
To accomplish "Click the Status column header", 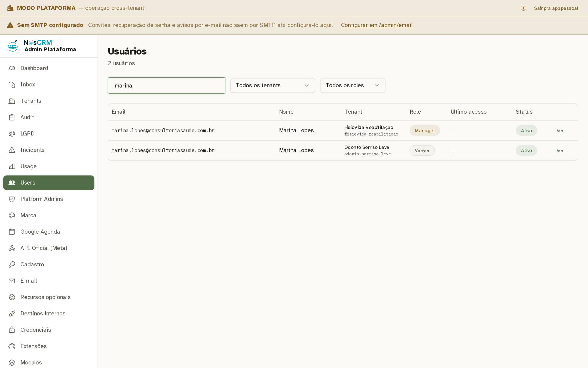I will tap(524, 112).
